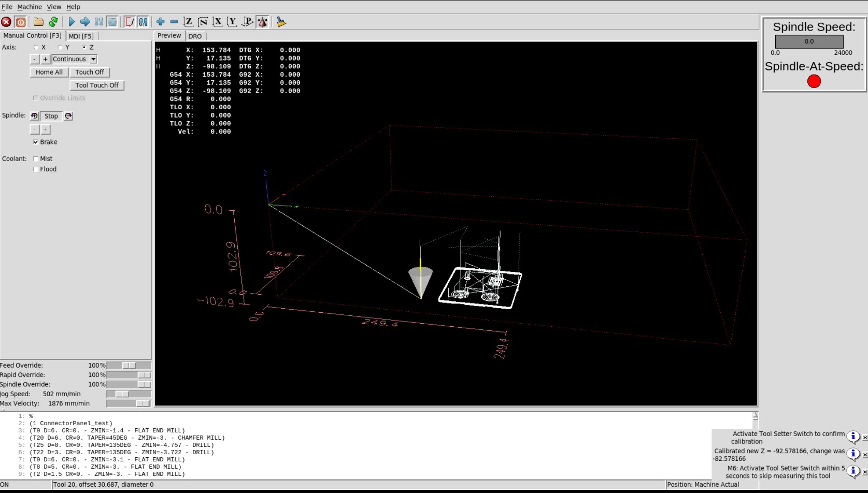The height and width of the screenshot is (493, 868).
Task: Toggle rotate mode cone icon
Action: tap(263, 22)
